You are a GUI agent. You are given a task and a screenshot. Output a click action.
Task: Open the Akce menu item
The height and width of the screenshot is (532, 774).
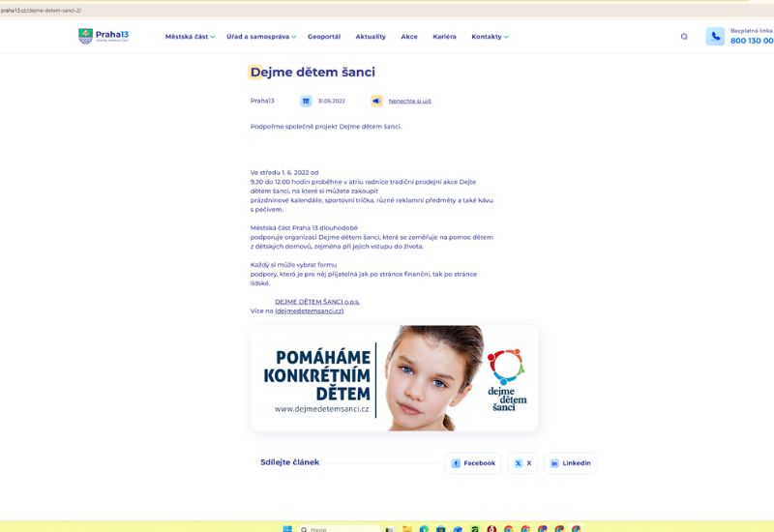[409, 37]
